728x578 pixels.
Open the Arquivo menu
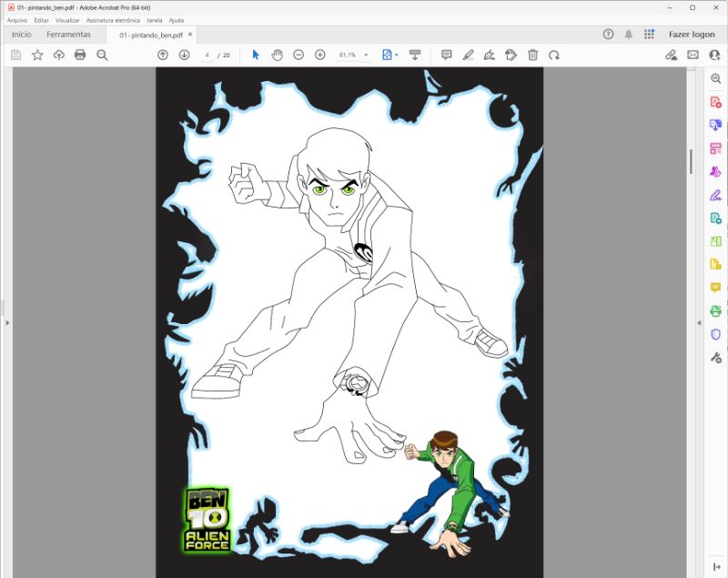click(x=17, y=20)
